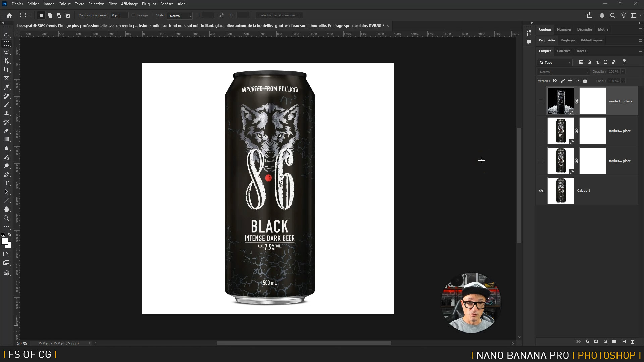This screenshot has height=362, width=644.
Task: Select the Crop tool
Action: [x=6, y=70]
